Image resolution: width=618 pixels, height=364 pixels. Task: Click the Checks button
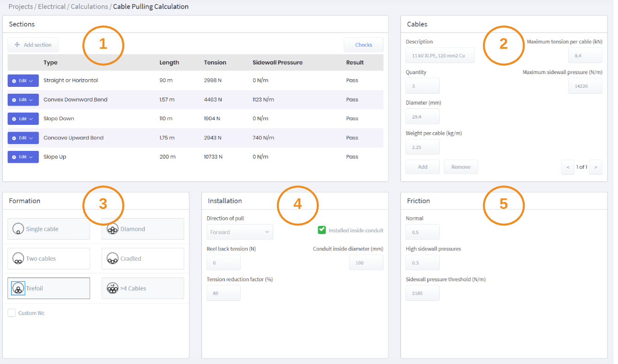click(363, 44)
